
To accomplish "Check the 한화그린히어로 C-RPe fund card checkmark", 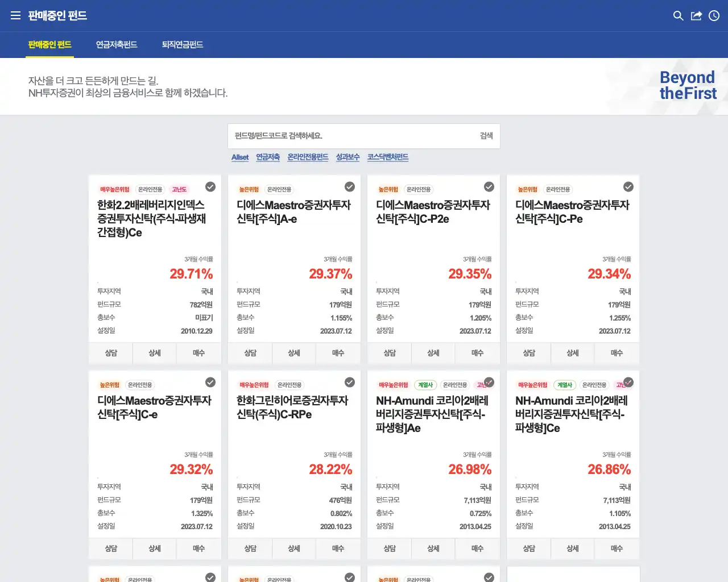I will 350,382.
